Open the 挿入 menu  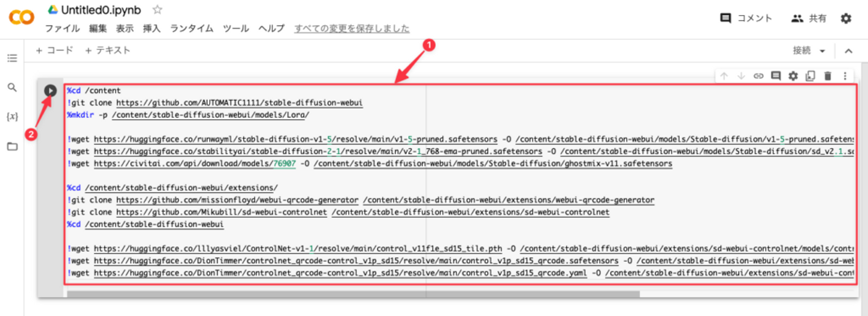pos(151,28)
